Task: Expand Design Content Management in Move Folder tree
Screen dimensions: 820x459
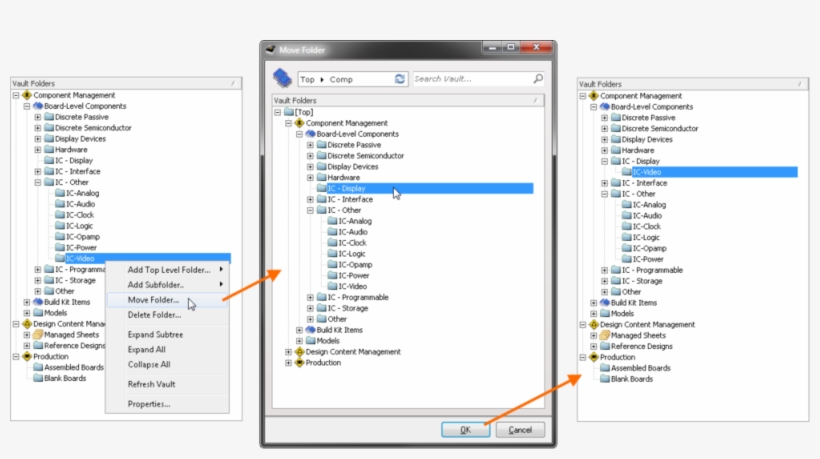Action: (289, 352)
